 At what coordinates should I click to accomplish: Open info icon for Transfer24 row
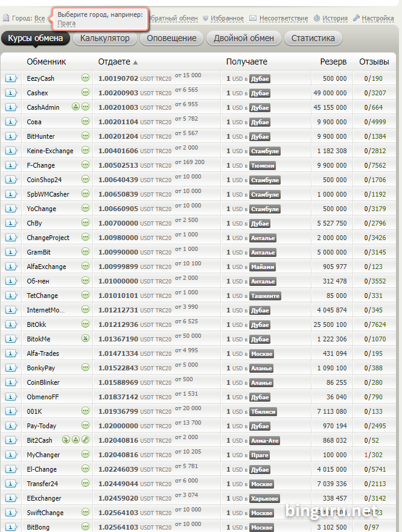click(11, 484)
